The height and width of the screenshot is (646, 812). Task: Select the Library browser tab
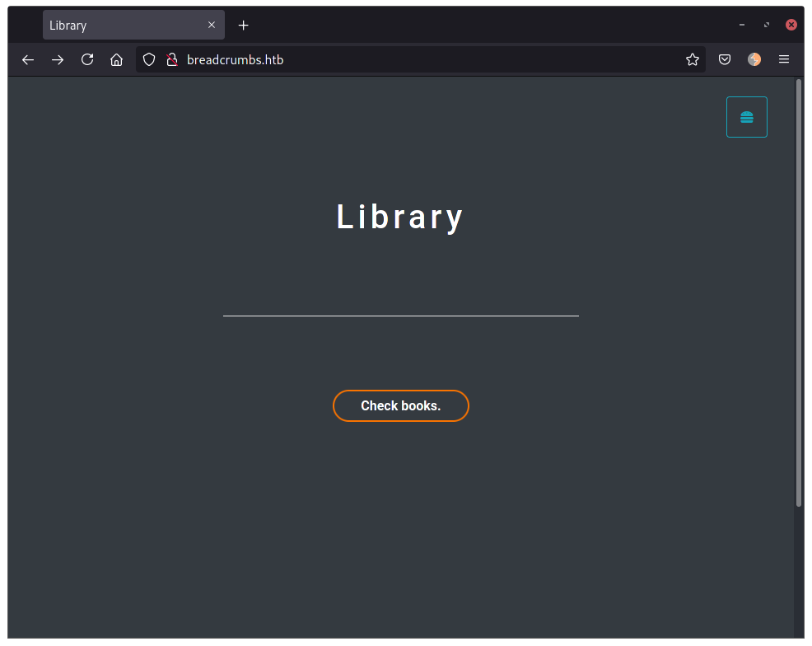coord(124,25)
